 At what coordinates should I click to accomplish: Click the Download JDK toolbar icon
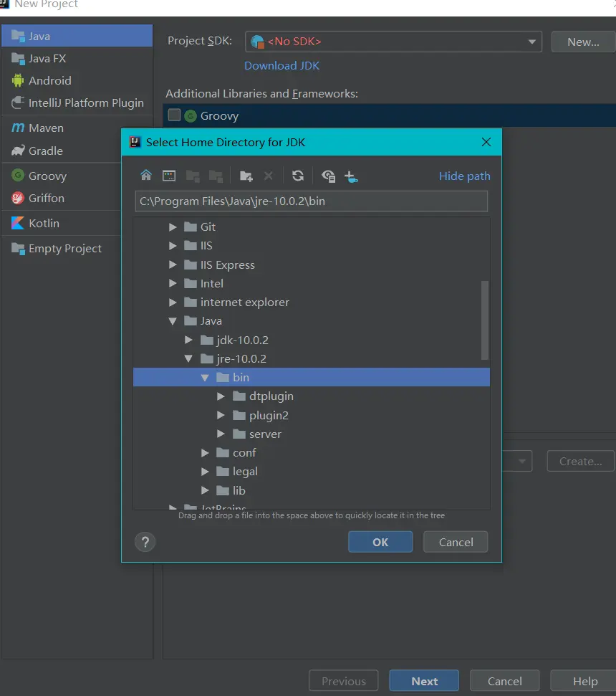pyautogui.click(x=351, y=176)
